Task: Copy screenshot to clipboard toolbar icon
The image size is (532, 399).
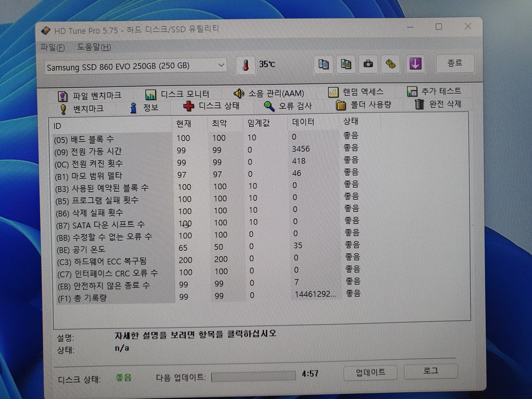Action: [x=346, y=64]
